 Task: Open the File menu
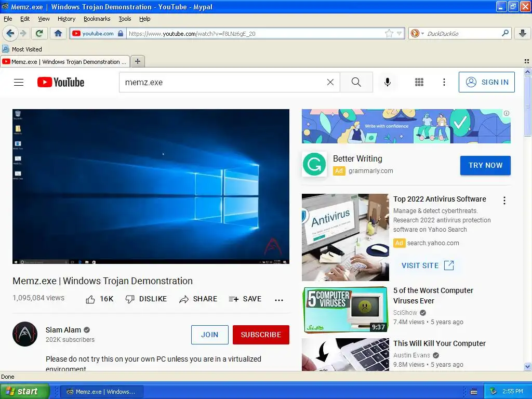click(7, 19)
